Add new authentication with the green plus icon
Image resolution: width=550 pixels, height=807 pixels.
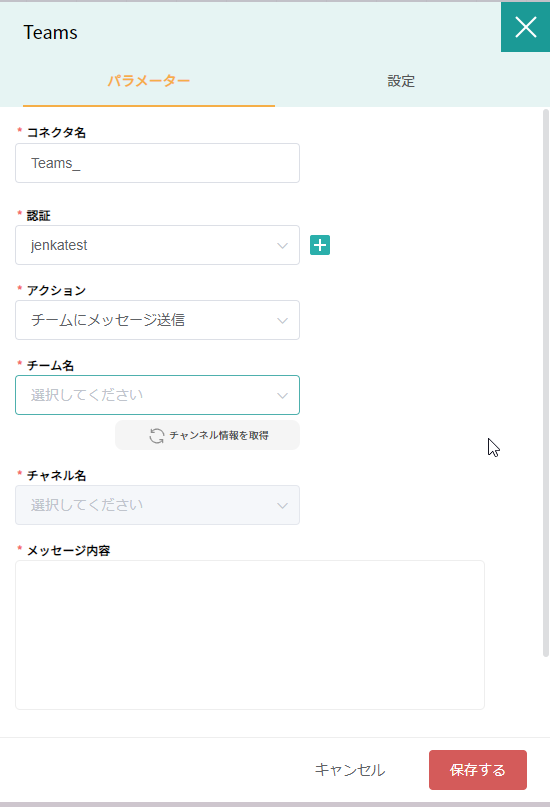(320, 245)
